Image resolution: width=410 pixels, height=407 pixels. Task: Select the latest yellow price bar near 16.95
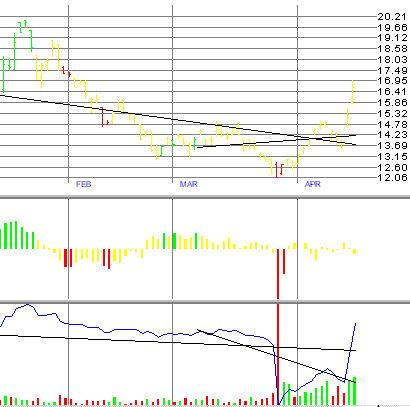point(353,92)
